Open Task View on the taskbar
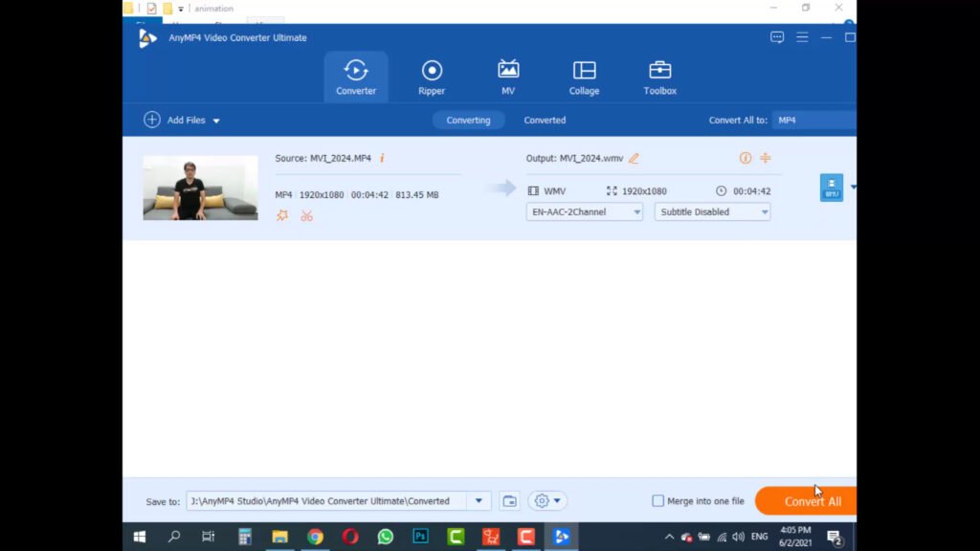 208,537
